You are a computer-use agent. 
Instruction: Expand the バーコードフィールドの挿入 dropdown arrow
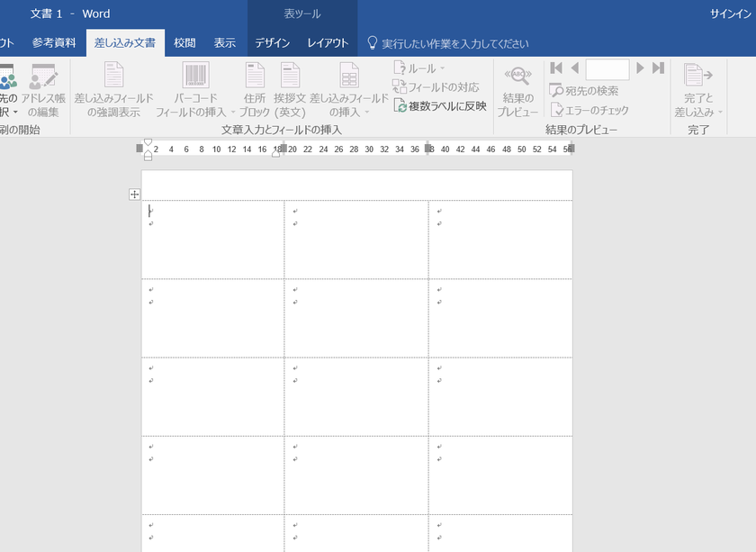click(x=233, y=113)
